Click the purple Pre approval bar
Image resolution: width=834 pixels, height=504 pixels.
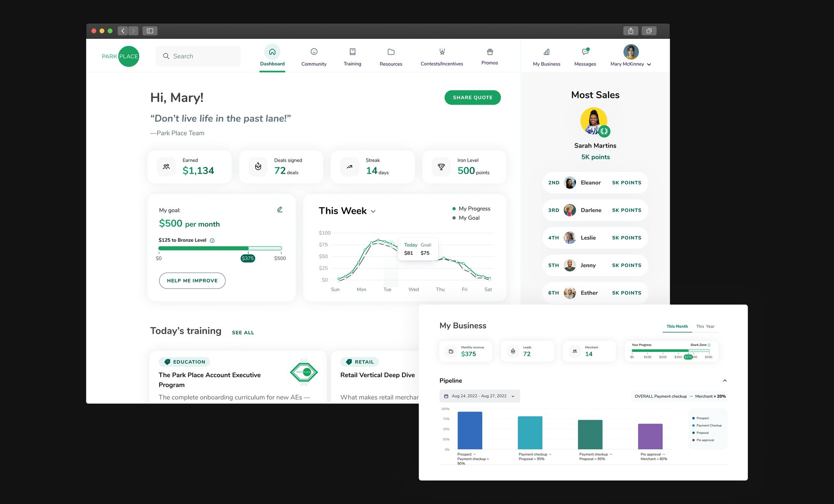650,436
